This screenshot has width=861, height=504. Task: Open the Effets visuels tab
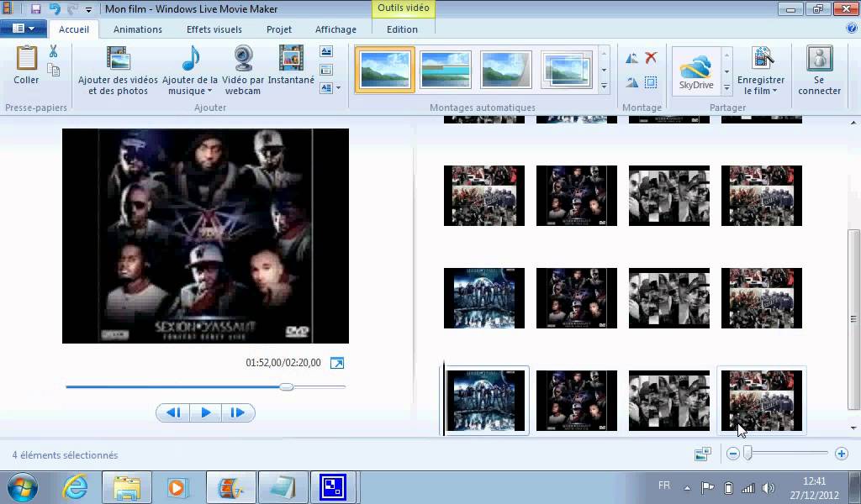214,29
